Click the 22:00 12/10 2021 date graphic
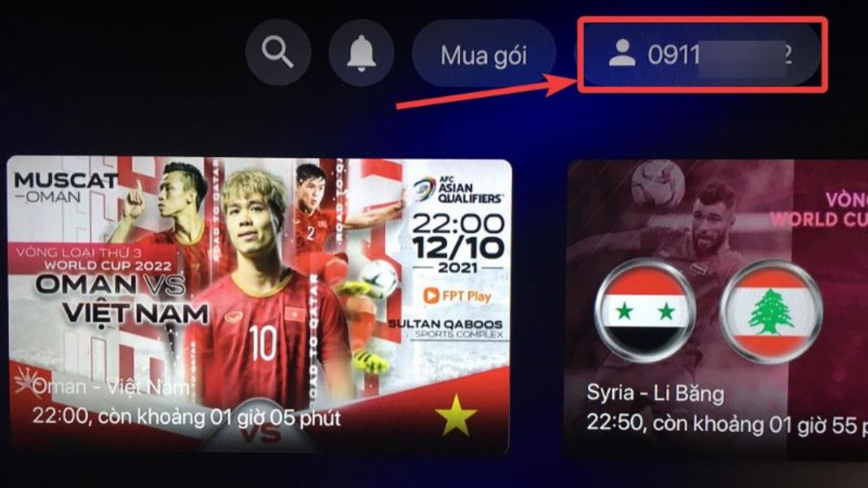The width and height of the screenshot is (868, 488). pos(458,242)
